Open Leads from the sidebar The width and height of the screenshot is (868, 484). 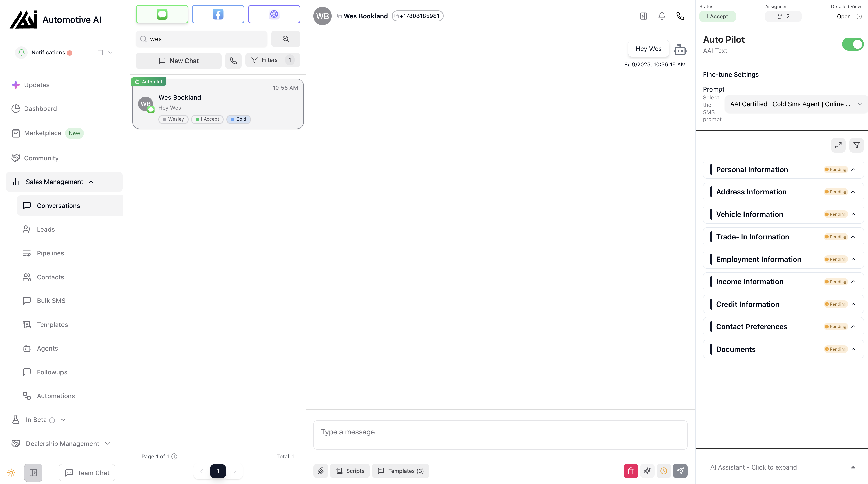pos(45,229)
